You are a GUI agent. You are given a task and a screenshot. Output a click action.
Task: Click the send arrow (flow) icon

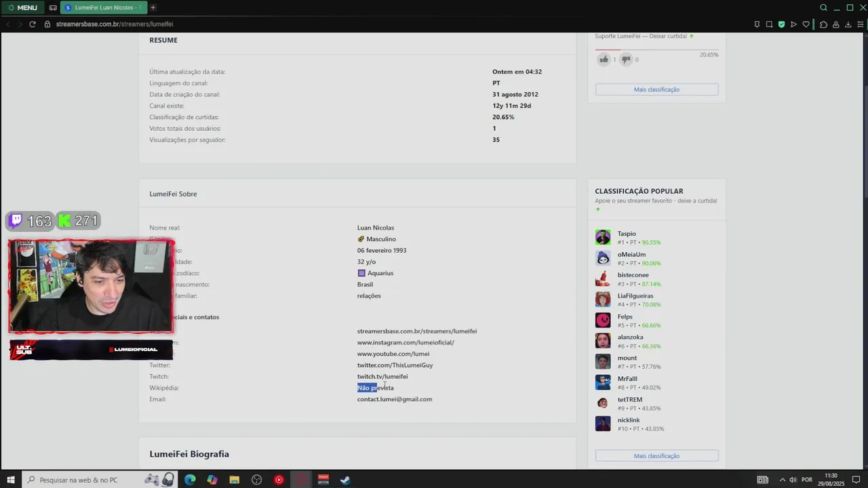point(793,24)
